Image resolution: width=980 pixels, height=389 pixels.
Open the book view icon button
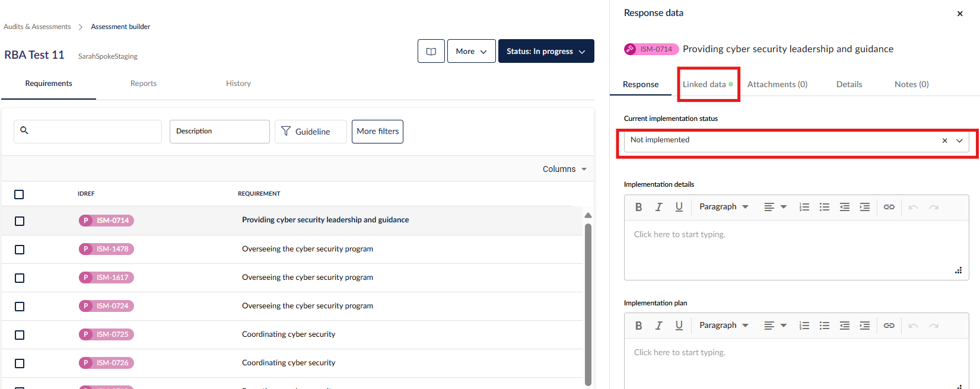[431, 51]
